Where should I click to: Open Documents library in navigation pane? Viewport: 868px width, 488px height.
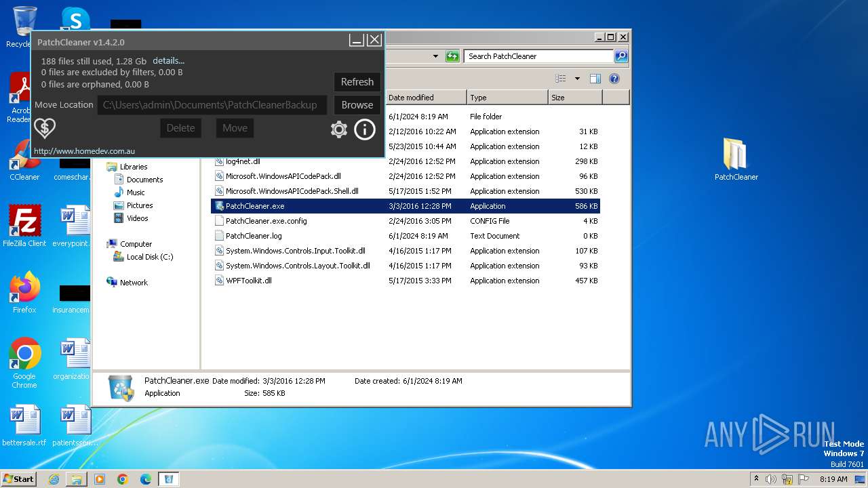pos(144,180)
